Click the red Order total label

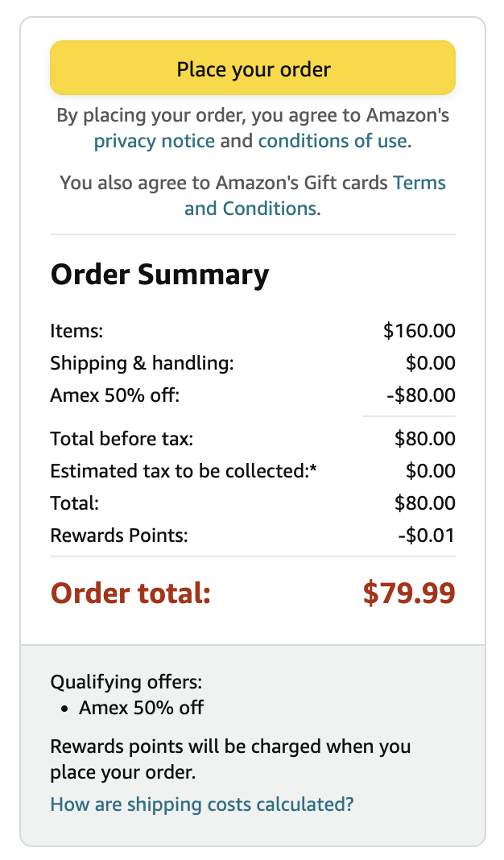coord(130,593)
